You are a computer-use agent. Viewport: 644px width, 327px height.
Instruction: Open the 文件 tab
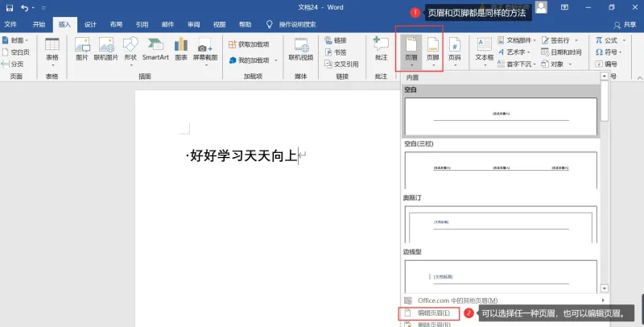pos(10,25)
